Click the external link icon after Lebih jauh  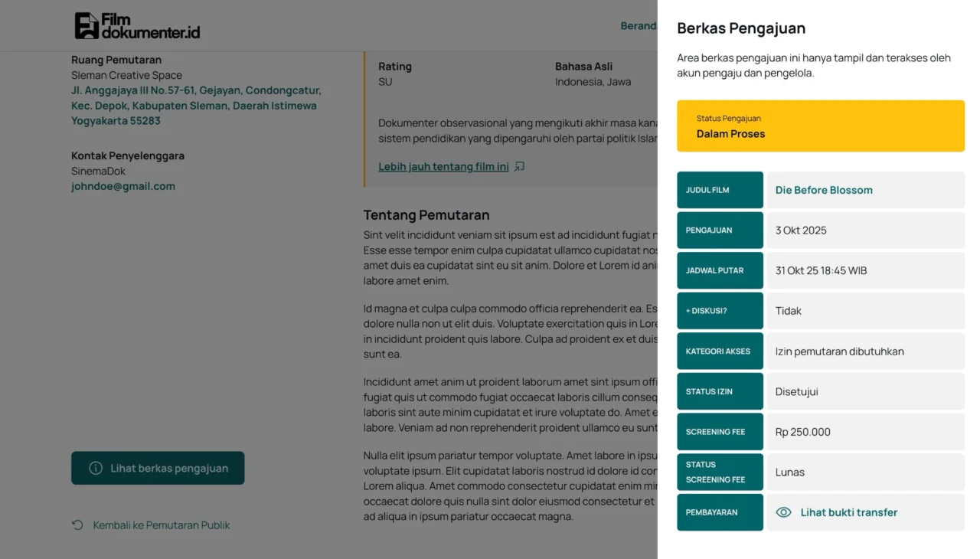pos(519,166)
